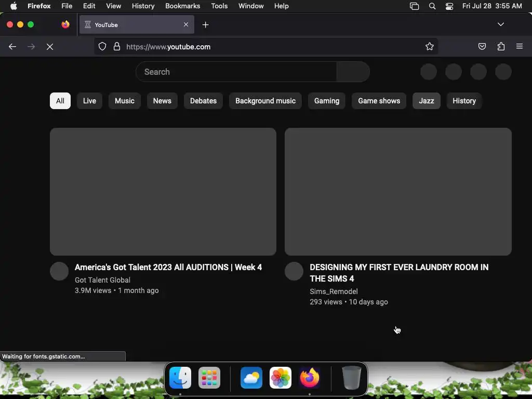Click the date and time clock
532x399 pixels.
click(492, 6)
